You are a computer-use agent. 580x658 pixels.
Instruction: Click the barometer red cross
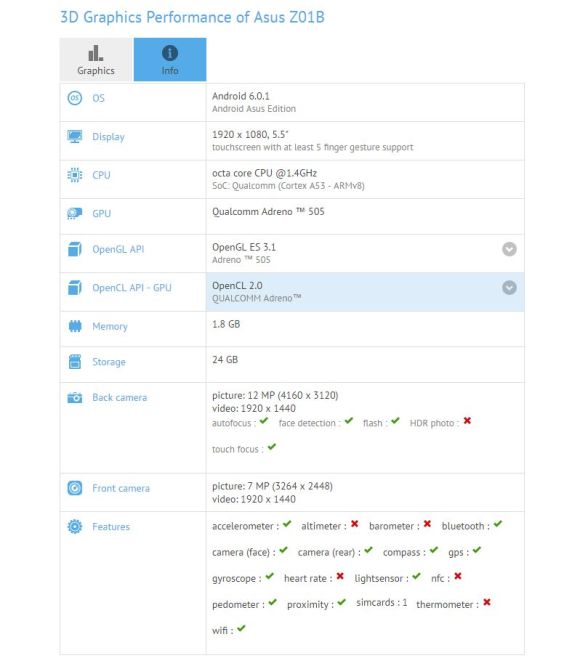tap(427, 524)
